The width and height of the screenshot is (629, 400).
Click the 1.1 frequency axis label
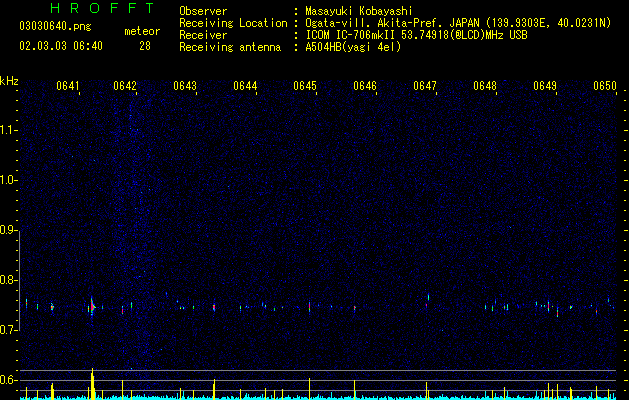[x=9, y=130]
